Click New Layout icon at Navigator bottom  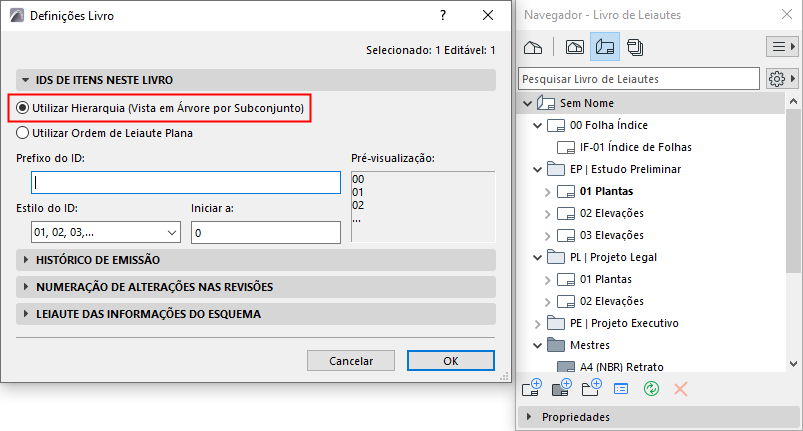point(532,388)
